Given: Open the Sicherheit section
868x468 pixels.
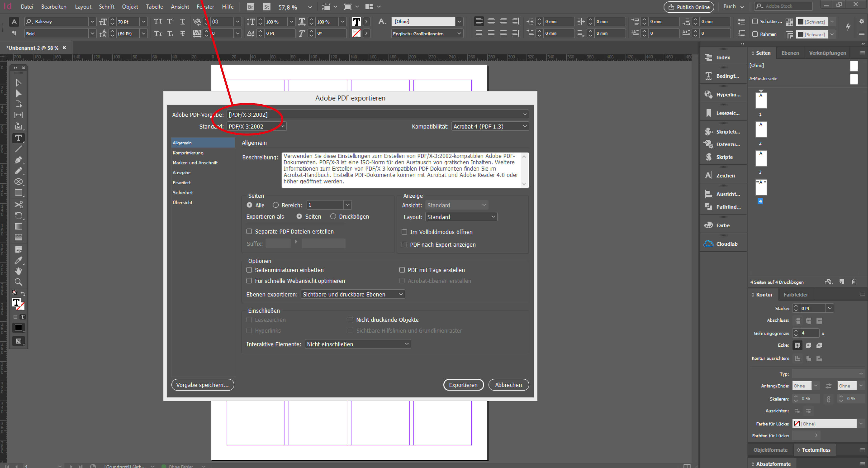Looking at the screenshot, I should [183, 193].
